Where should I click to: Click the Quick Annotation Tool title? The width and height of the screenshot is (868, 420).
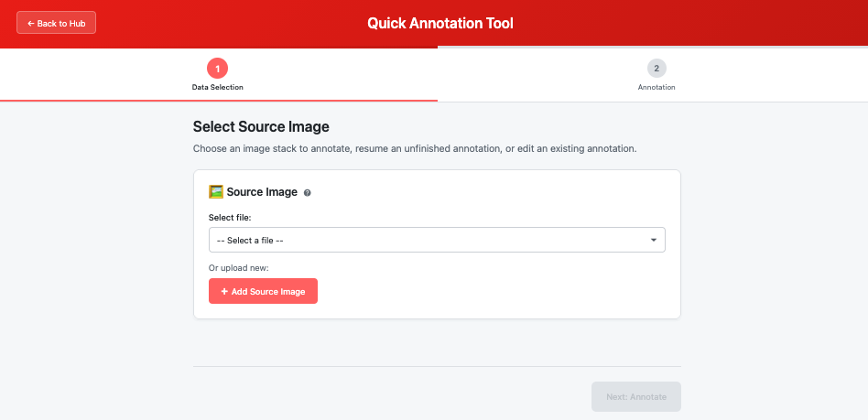tap(440, 23)
